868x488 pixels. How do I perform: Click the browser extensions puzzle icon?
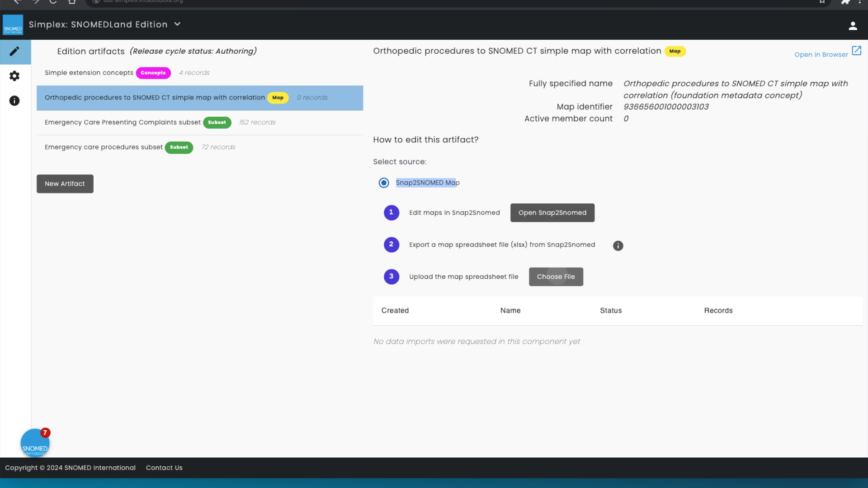[x=845, y=2]
